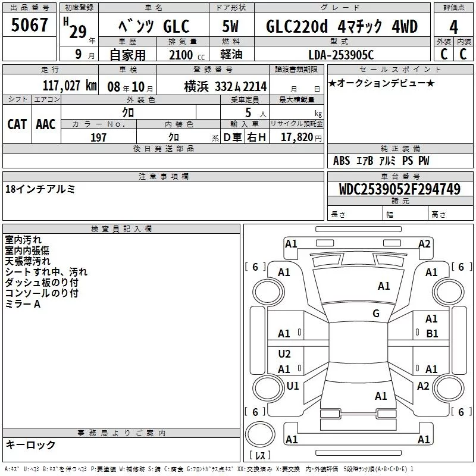Click the steering position 右H
The width and height of the screenshot is (476, 476).
[x=256, y=137]
